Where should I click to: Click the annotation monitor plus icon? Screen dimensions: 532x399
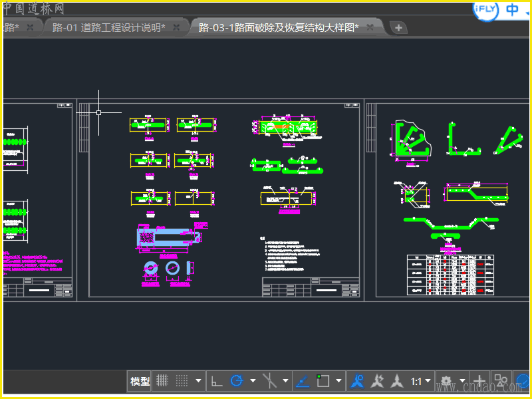pyautogui.click(x=479, y=381)
